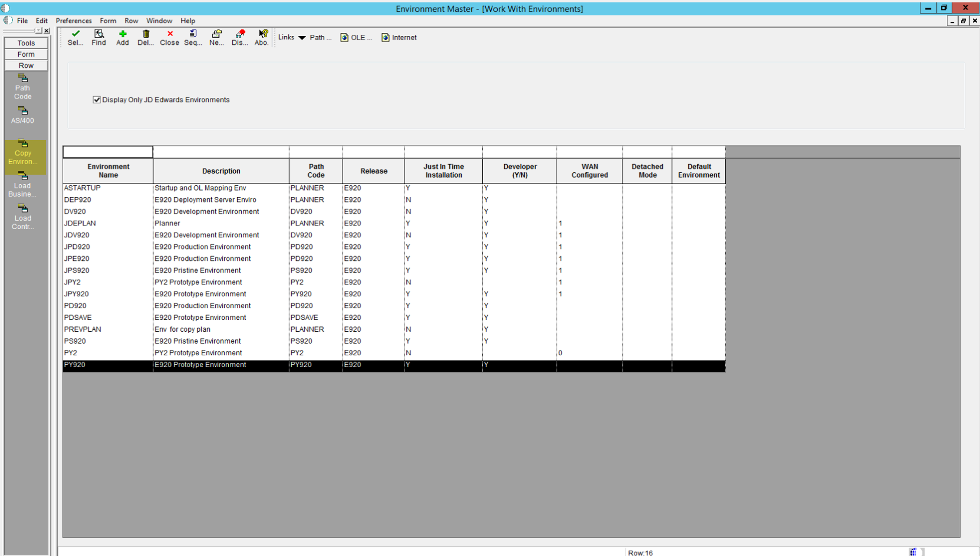Click the Tools sidebar button
The width and height of the screenshot is (980, 556).
(26, 43)
